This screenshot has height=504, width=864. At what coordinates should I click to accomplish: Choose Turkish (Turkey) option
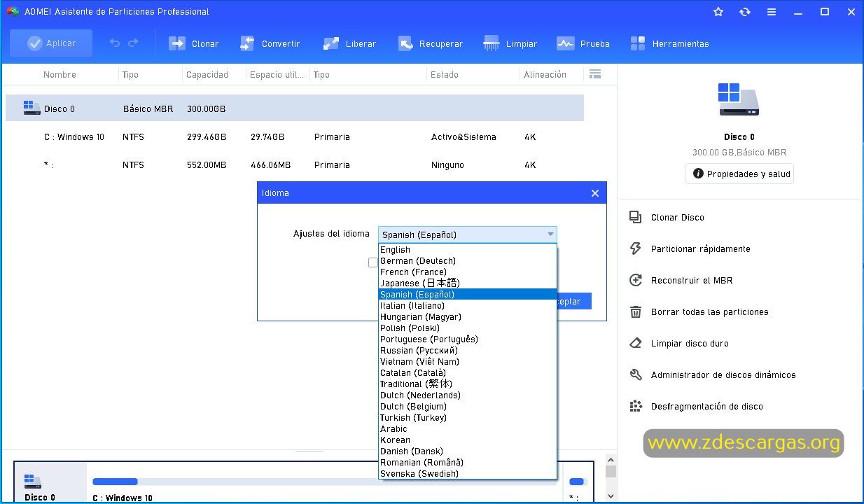click(468, 418)
